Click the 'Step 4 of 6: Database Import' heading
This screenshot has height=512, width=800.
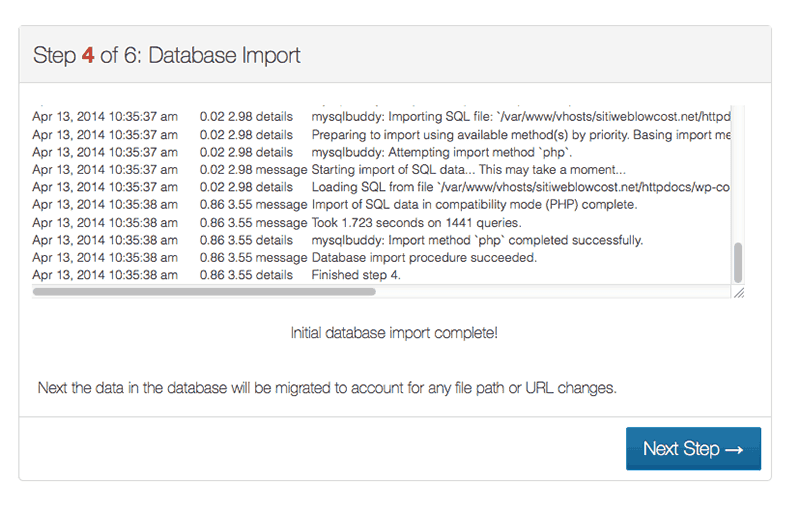(x=167, y=55)
